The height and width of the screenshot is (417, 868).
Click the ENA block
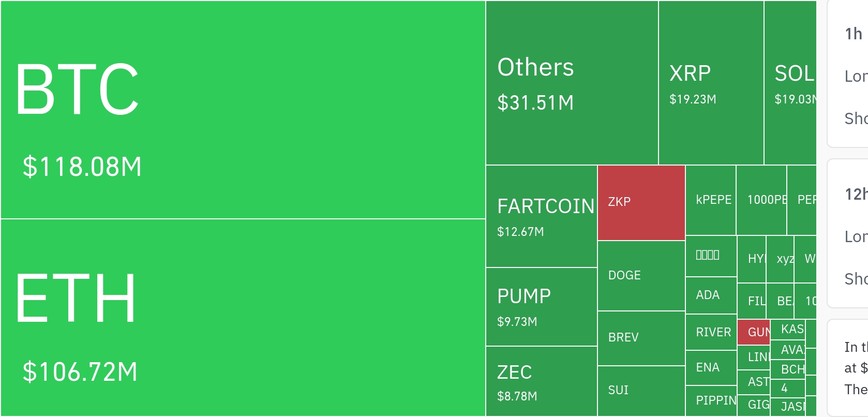(x=711, y=368)
